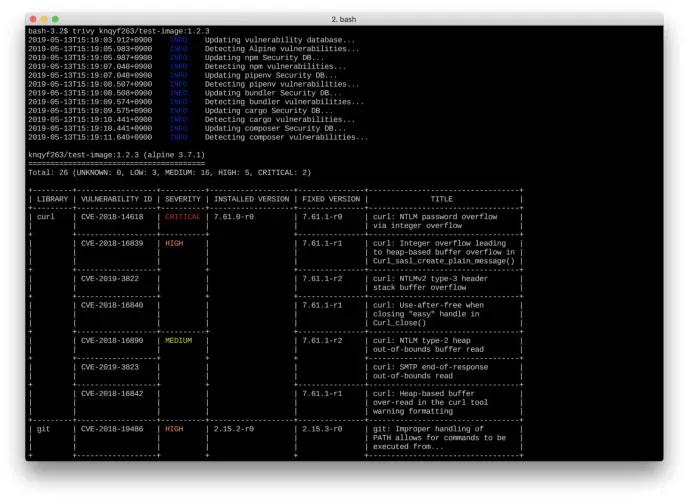The height and width of the screenshot is (501, 689).
Task: Select 'Updating npm Security DB...' log message
Action: pos(264,58)
